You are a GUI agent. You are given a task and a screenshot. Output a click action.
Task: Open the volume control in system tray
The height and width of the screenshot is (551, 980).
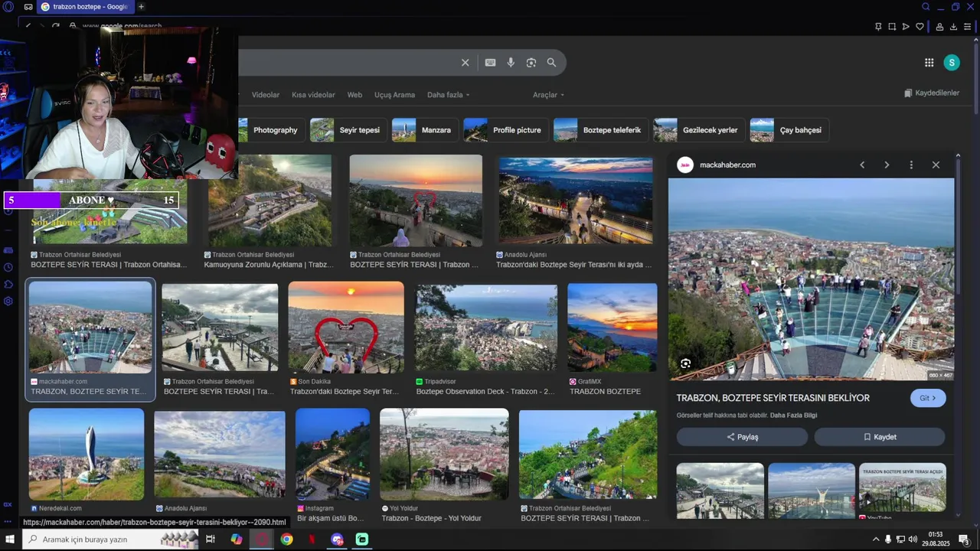coord(913,540)
